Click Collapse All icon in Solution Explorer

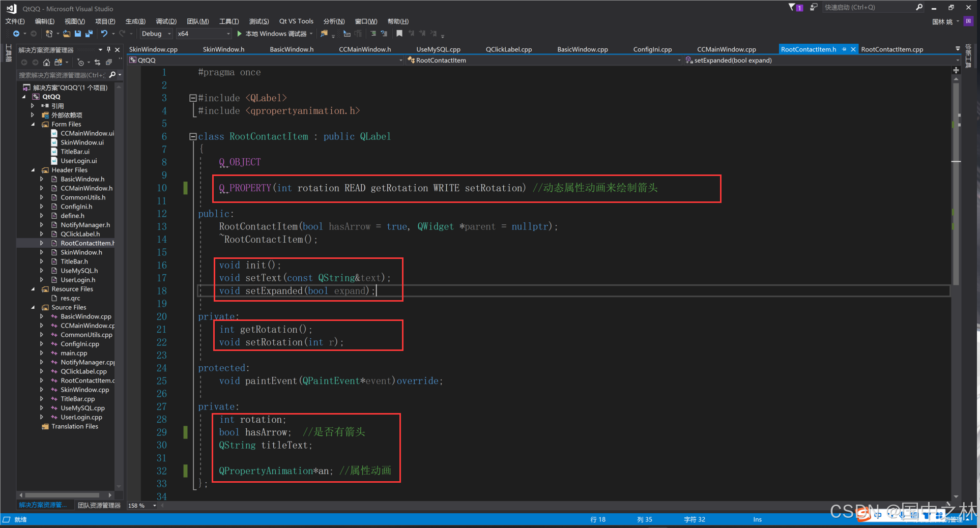[x=108, y=62]
